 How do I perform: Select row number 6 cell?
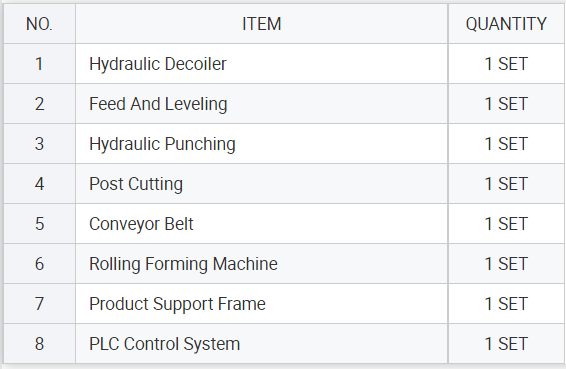(39, 264)
